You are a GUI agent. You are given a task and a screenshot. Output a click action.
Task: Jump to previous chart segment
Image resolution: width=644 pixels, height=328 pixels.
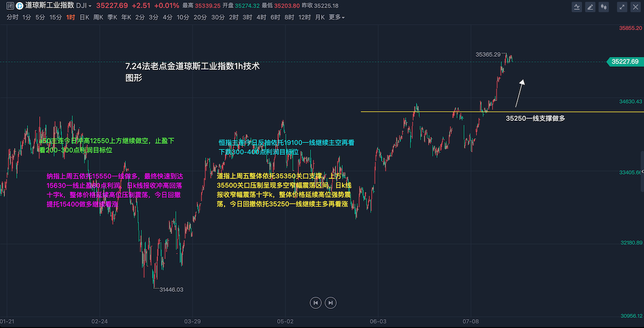315,302
